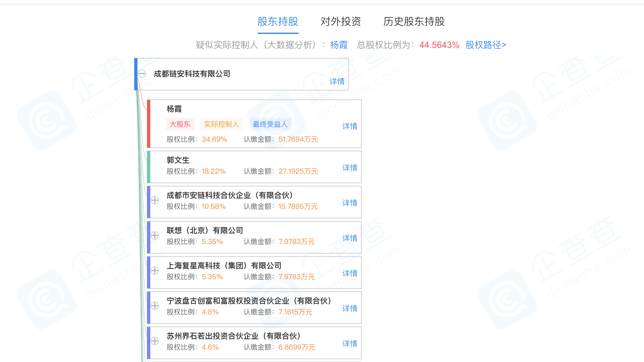Screen dimensions: 644x362
Task: Expand 苏州界石若出投资合伙企业 node
Action: [x=155, y=341]
